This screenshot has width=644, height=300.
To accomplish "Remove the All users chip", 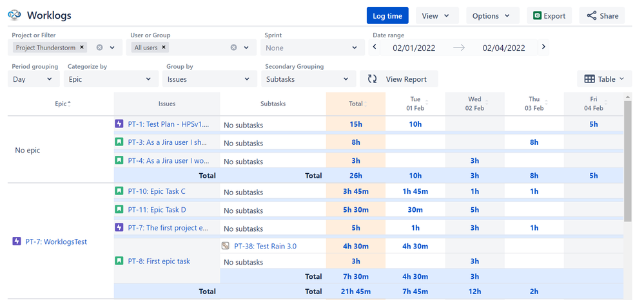I will 164,48.
